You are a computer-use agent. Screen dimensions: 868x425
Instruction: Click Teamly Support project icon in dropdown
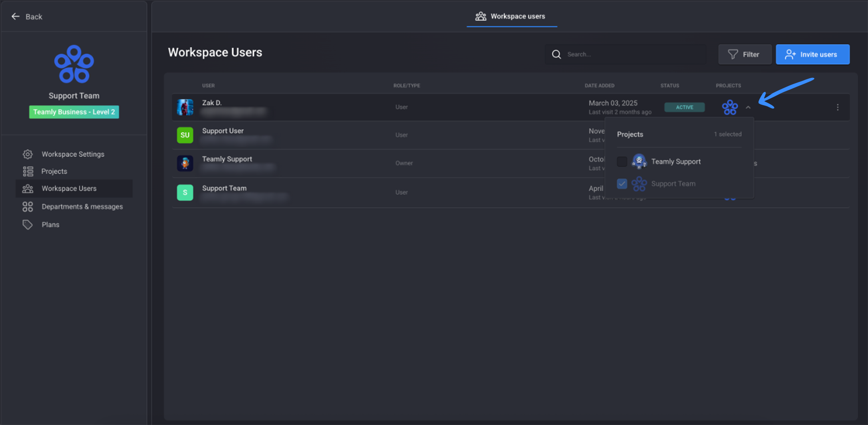click(639, 161)
